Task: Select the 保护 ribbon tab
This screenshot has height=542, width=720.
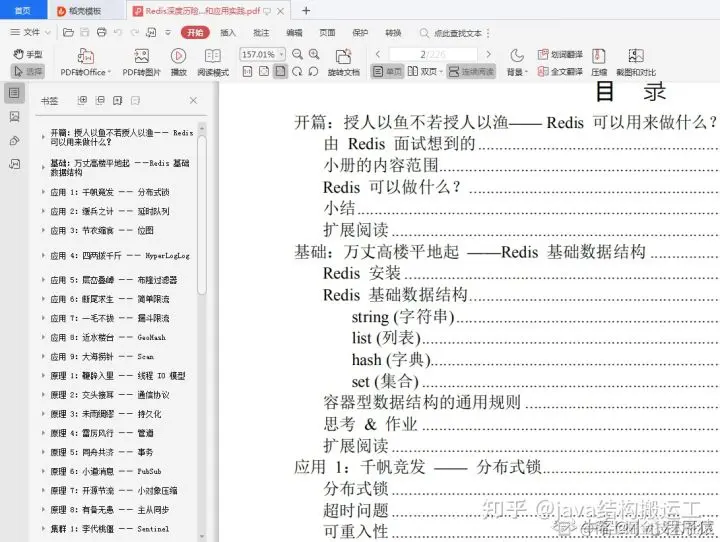Action: click(x=360, y=33)
